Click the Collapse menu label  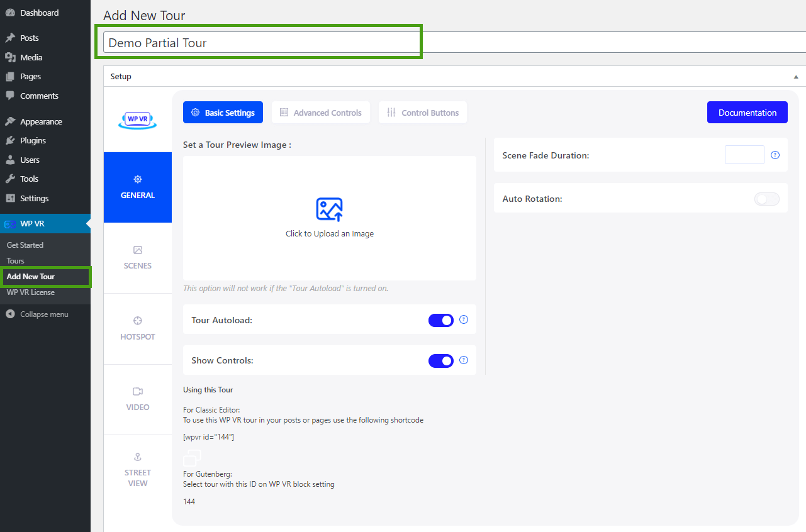[44, 314]
